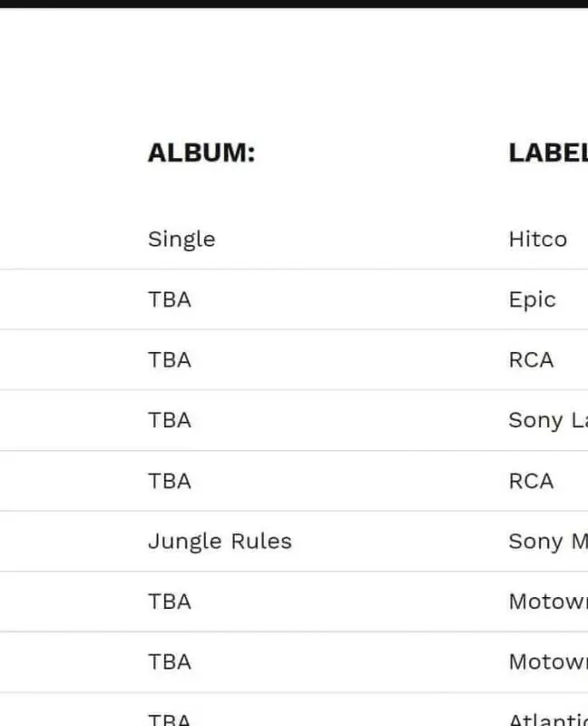Screen dimensions: 588x726
Task: Select the first Motown label cell
Action: pos(547,602)
